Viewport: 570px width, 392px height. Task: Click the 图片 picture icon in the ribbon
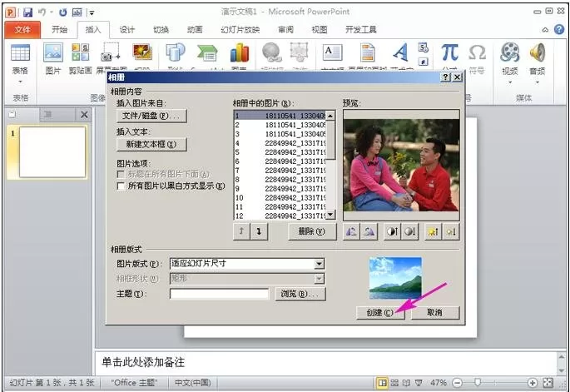point(53,52)
